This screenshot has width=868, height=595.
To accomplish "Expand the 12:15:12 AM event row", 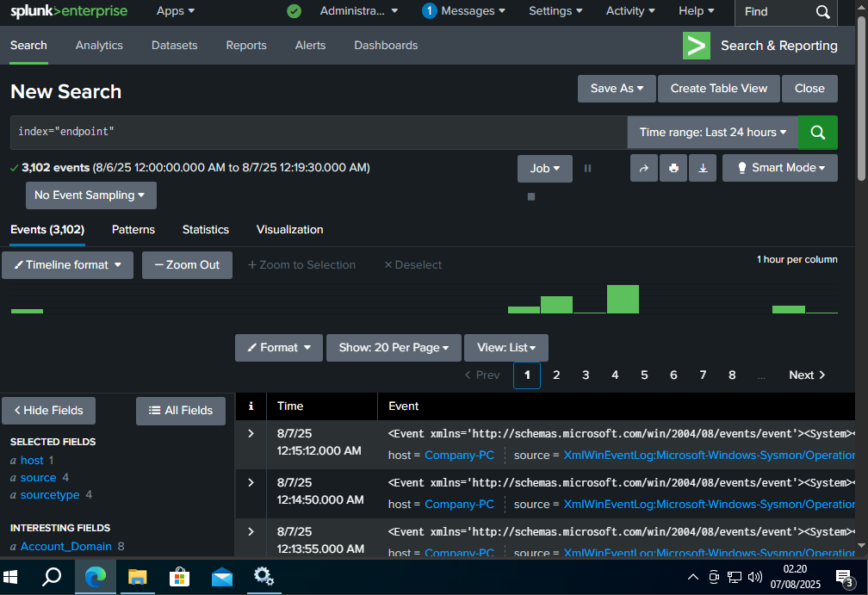I will (x=251, y=433).
